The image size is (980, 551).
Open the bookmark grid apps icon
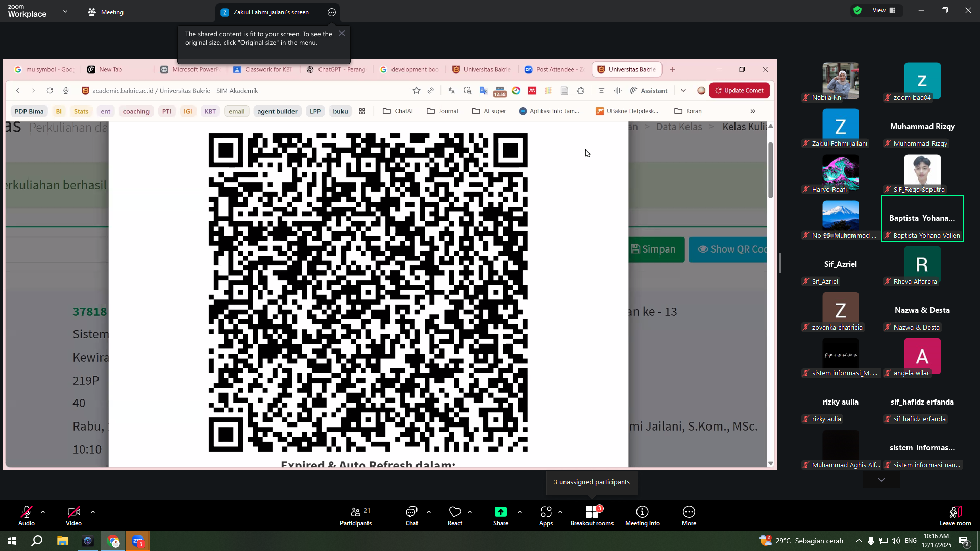pos(362,111)
